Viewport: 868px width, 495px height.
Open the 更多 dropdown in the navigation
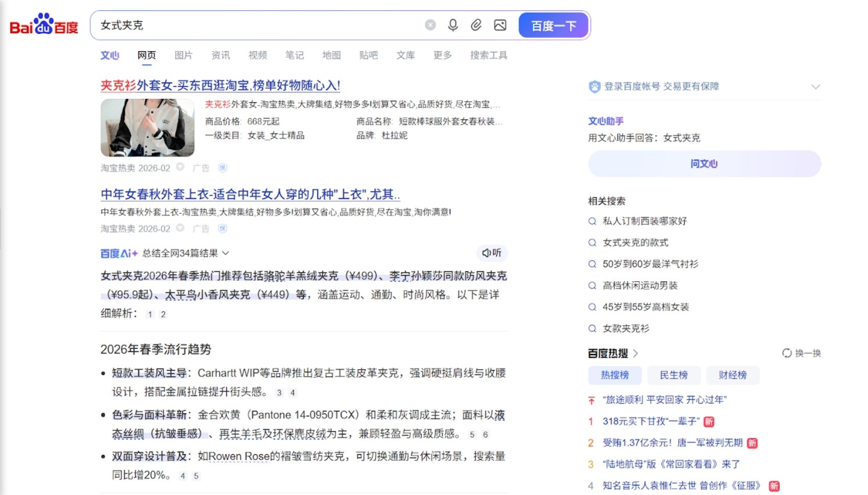442,55
